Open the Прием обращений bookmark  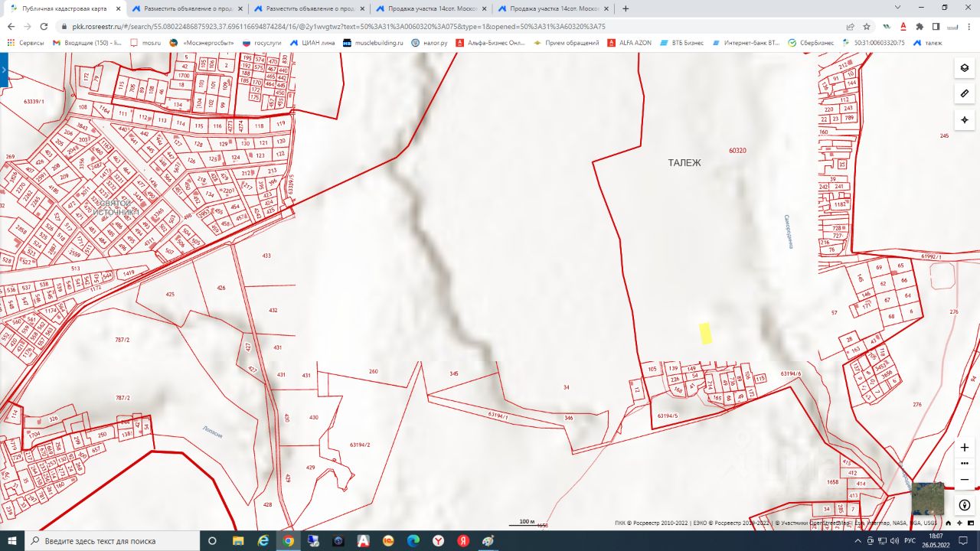coord(567,43)
